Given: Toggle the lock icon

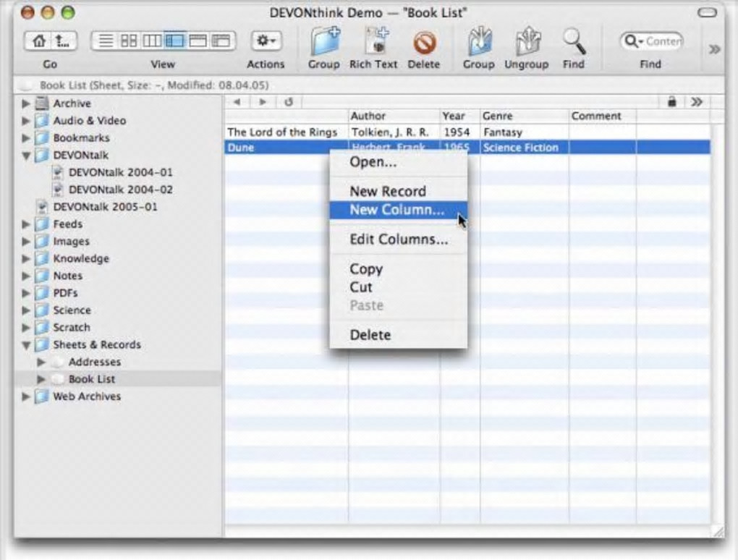Looking at the screenshot, I should pos(672,101).
